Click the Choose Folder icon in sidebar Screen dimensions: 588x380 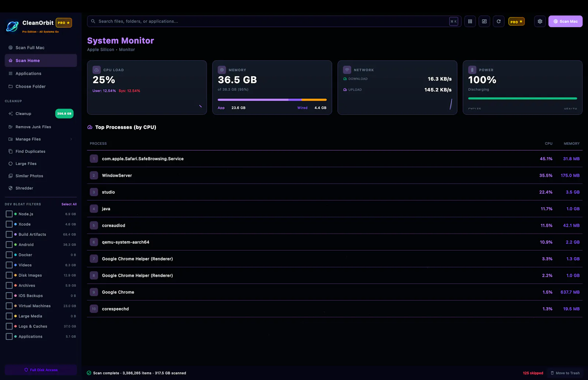pos(11,86)
